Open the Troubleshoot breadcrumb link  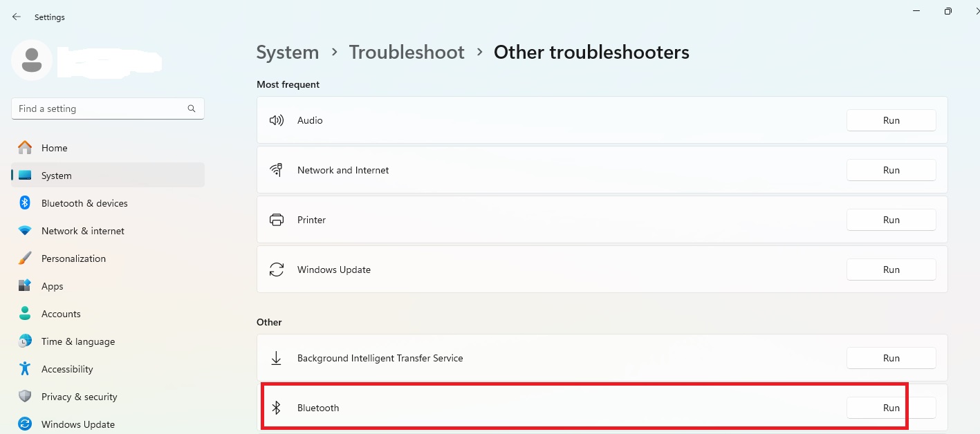click(407, 52)
